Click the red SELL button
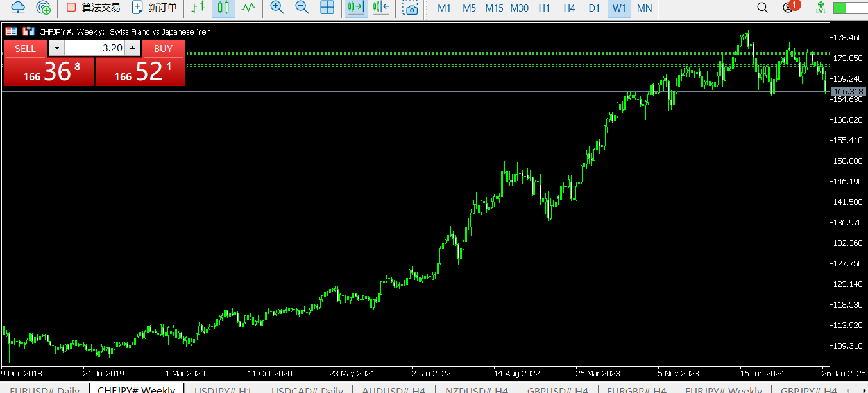Viewport: 868px width, 393px height. [26, 48]
